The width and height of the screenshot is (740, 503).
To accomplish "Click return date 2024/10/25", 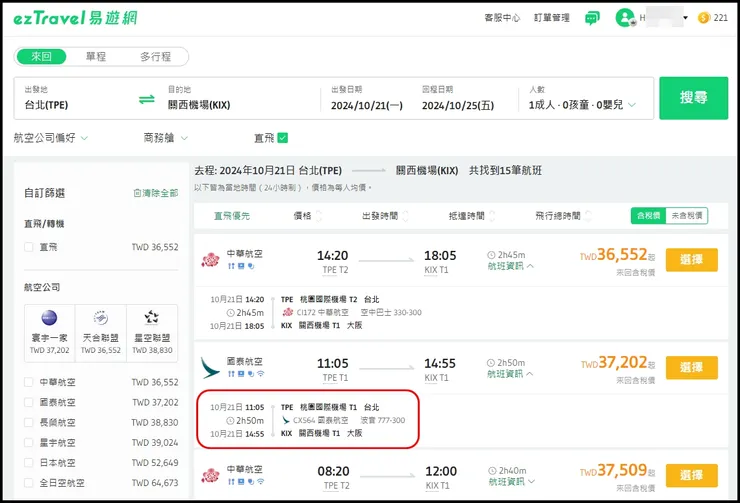I will [458, 105].
